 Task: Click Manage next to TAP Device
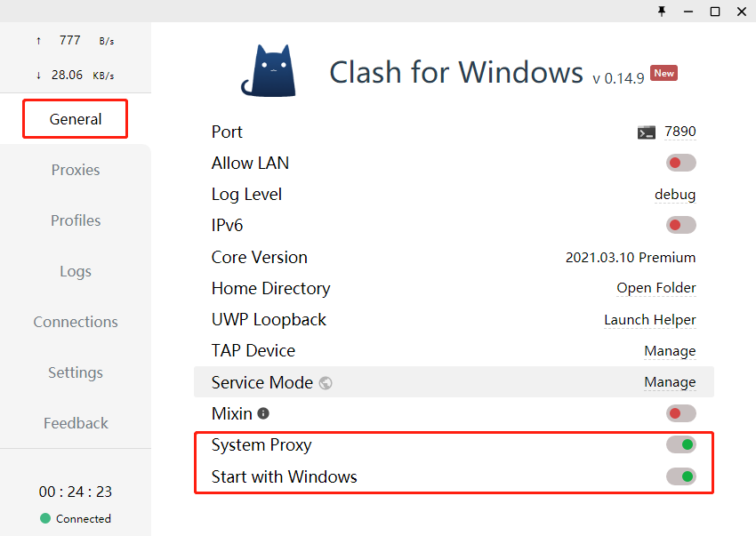pos(670,351)
